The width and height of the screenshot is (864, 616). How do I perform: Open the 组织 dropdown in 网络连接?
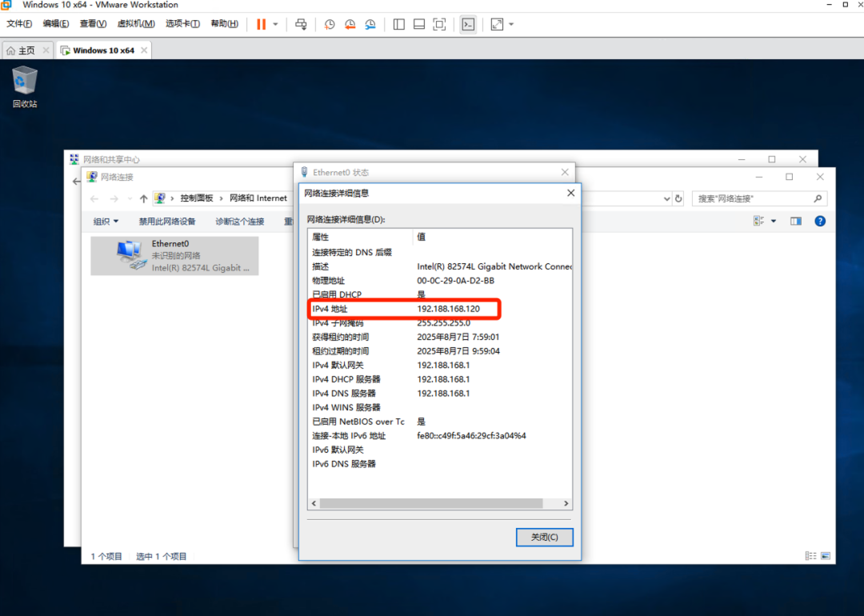106,222
